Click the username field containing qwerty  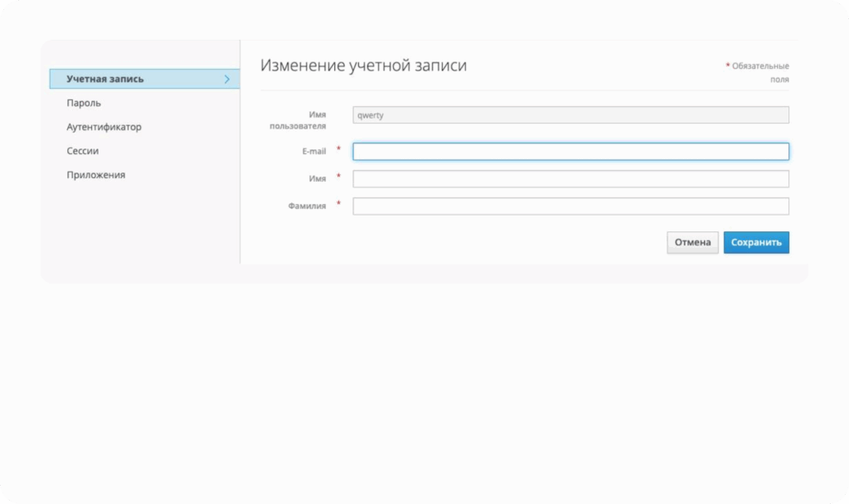coord(570,116)
